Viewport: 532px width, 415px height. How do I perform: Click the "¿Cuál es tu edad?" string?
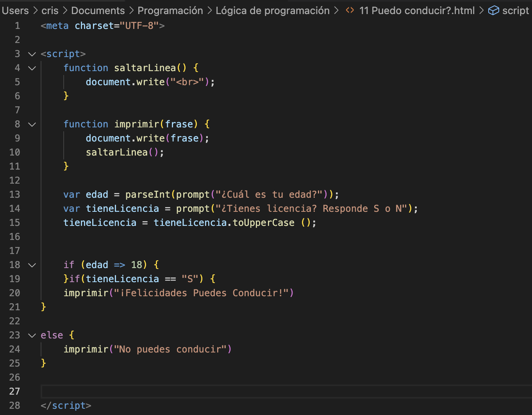coord(269,195)
